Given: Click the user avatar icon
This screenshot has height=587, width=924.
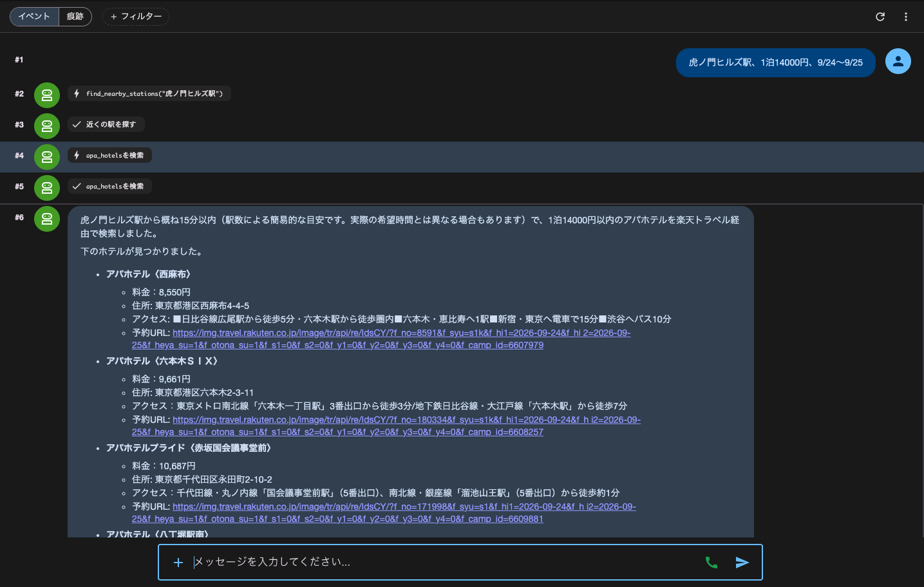Looking at the screenshot, I should tap(898, 61).
